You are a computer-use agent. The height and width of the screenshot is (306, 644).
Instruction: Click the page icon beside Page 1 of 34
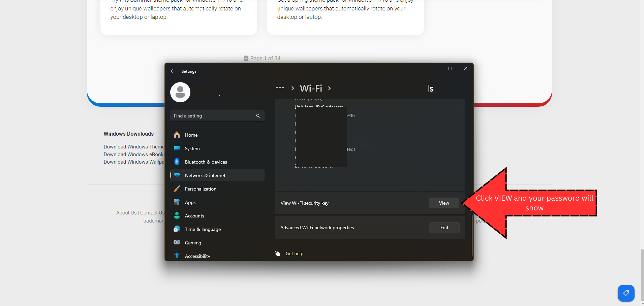[x=246, y=58]
